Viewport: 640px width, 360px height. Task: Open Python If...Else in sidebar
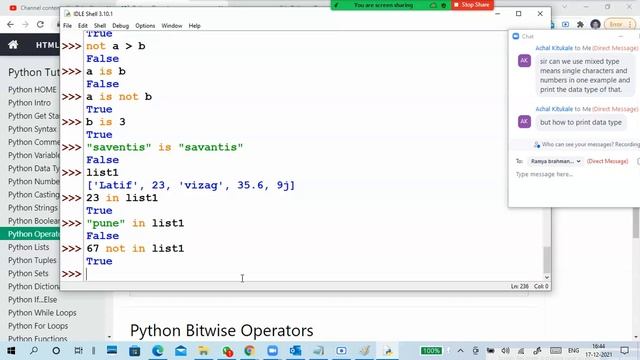coord(33,300)
